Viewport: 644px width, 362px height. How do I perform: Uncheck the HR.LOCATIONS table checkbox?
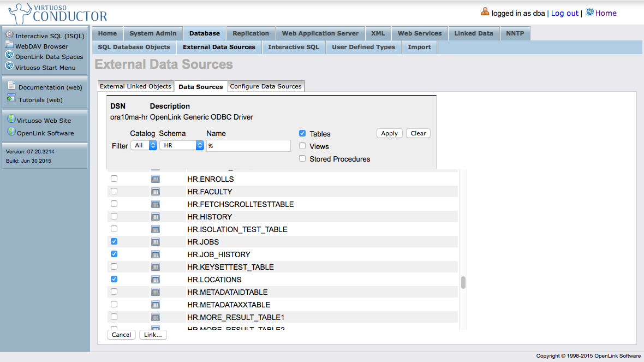coord(114,279)
